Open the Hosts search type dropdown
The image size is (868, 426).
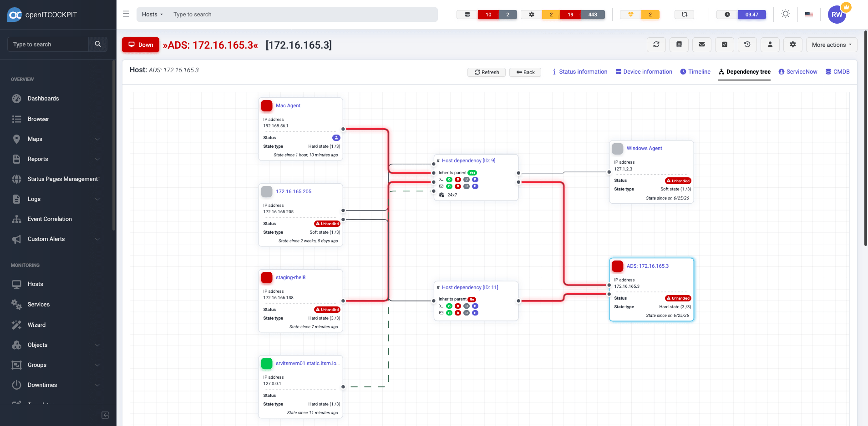click(152, 15)
